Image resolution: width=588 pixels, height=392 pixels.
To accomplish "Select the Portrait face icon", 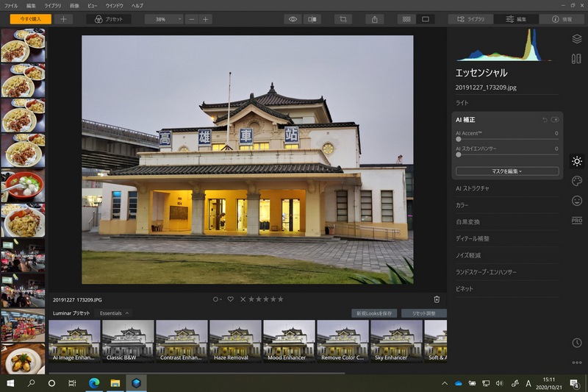I will [x=577, y=201].
